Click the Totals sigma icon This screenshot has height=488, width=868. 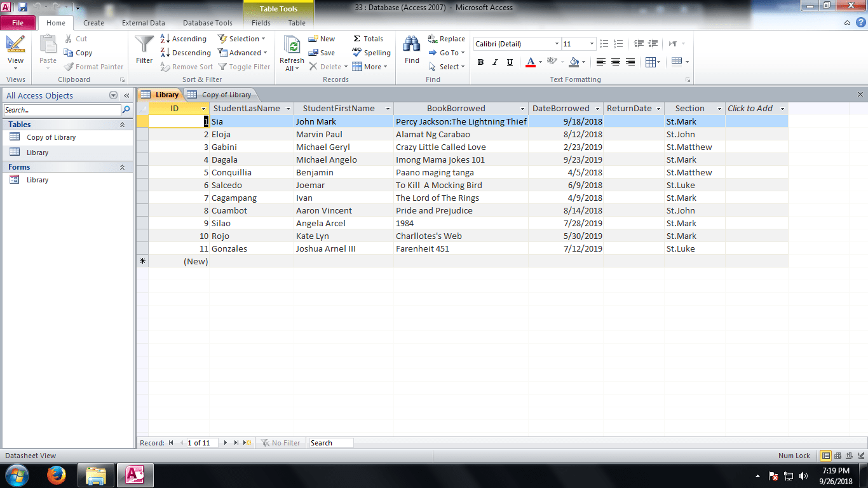click(x=356, y=39)
